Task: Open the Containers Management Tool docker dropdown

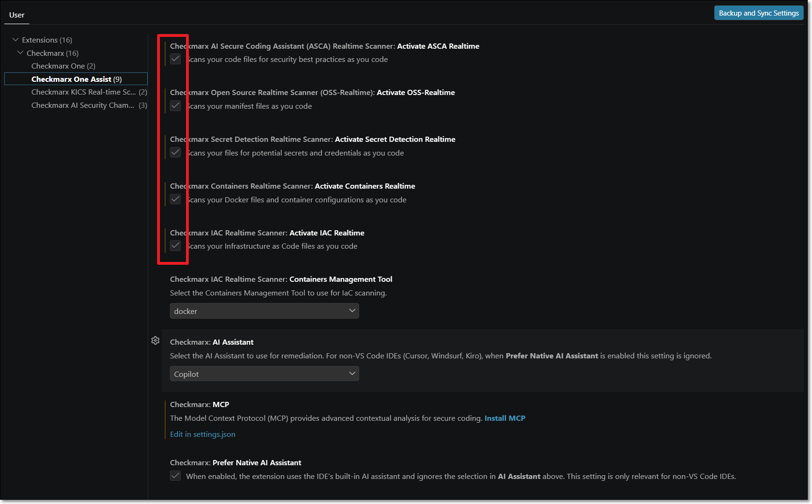Action: [265, 311]
